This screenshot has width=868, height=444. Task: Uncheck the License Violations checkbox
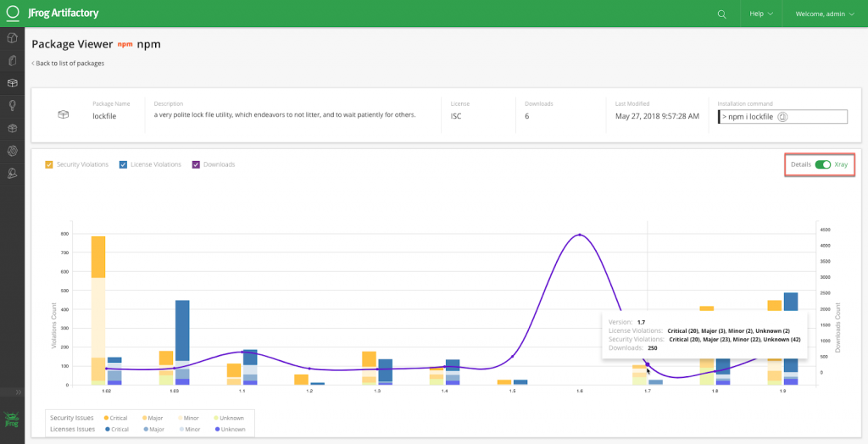[x=123, y=164]
